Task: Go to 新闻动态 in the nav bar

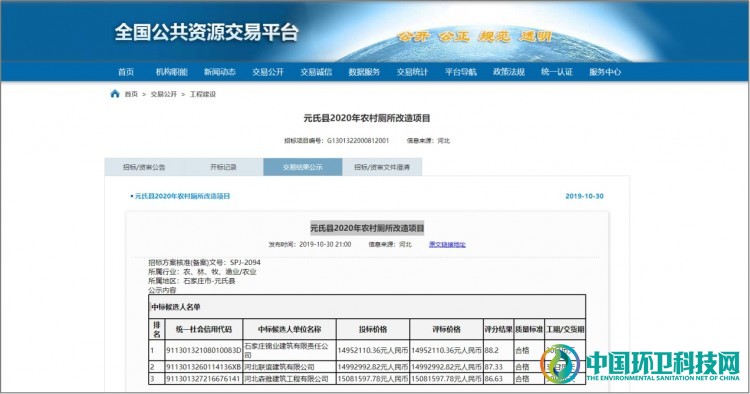Action: [220, 72]
